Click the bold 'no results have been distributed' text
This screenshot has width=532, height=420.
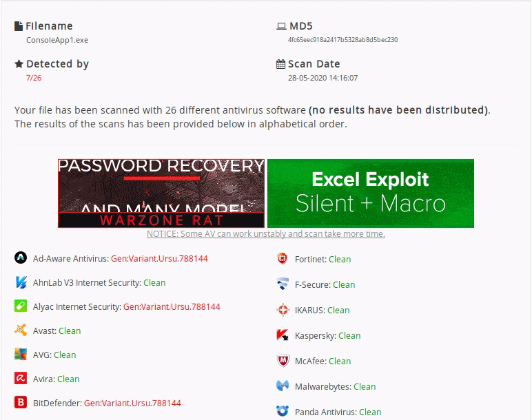click(x=398, y=110)
